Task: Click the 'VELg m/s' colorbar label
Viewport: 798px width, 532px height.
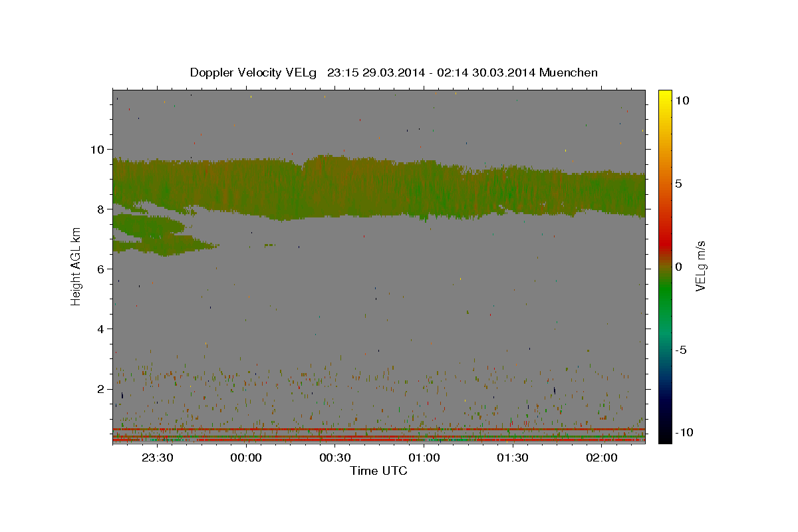Action: (700, 266)
